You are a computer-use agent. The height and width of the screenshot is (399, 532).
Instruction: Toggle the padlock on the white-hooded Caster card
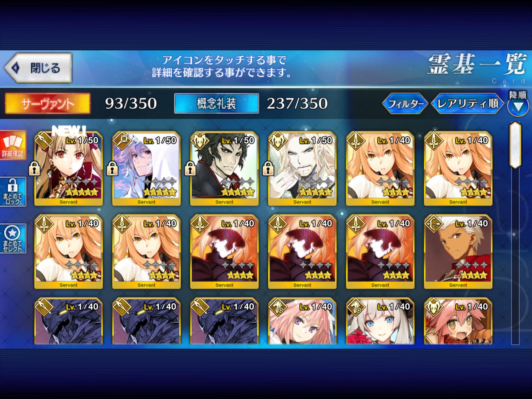pyautogui.click(x=112, y=168)
